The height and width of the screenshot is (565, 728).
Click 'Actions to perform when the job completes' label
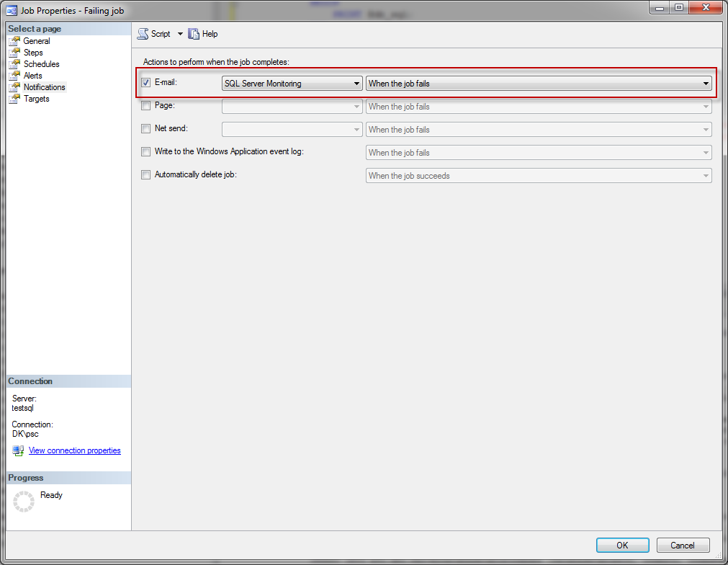216,62
